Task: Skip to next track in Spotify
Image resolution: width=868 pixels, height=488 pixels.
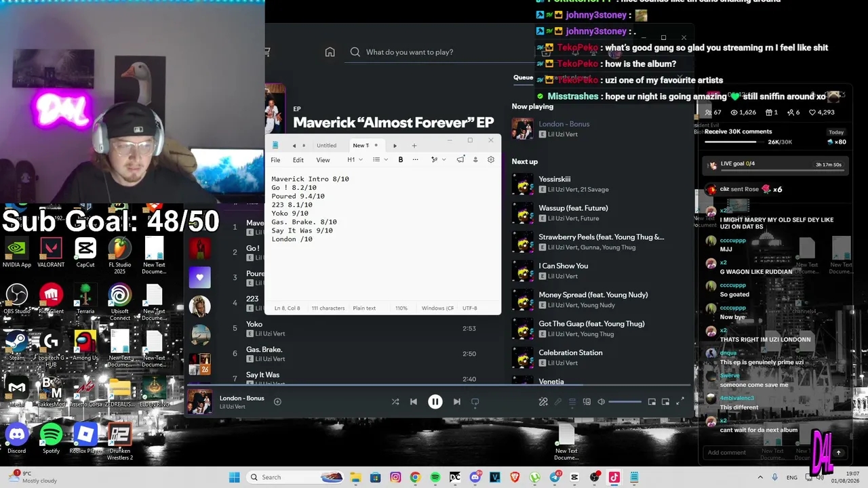Action: pyautogui.click(x=457, y=402)
